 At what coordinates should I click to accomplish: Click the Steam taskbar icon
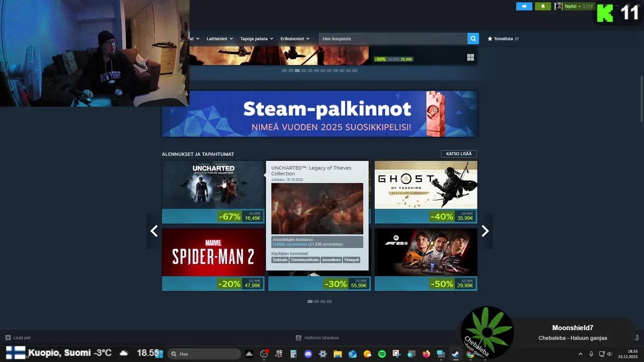tap(455, 354)
